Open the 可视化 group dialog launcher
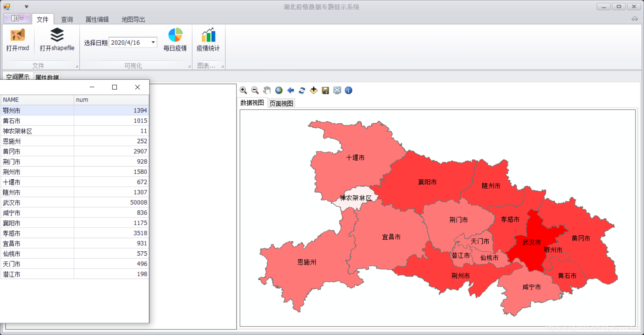Viewport: 644px width, 335px height. (x=189, y=67)
